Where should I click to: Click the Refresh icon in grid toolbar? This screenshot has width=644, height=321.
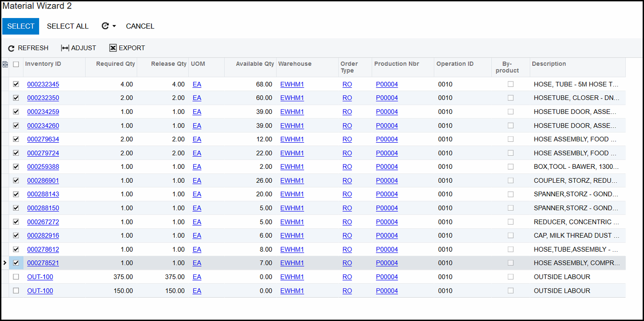click(x=11, y=48)
